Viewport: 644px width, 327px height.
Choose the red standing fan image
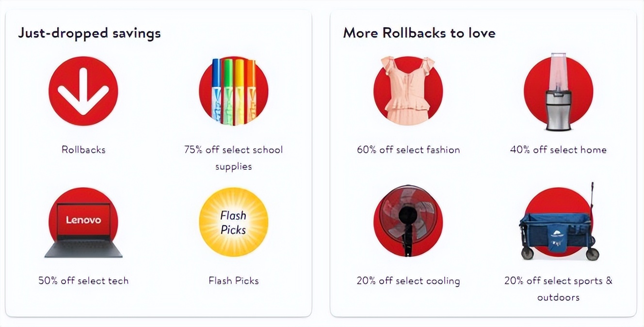point(408,221)
